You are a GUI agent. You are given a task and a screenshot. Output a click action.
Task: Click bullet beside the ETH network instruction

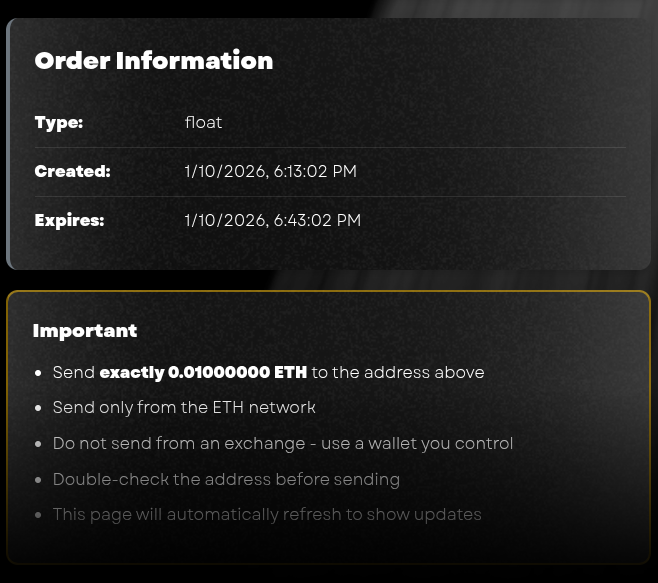click(x=39, y=408)
